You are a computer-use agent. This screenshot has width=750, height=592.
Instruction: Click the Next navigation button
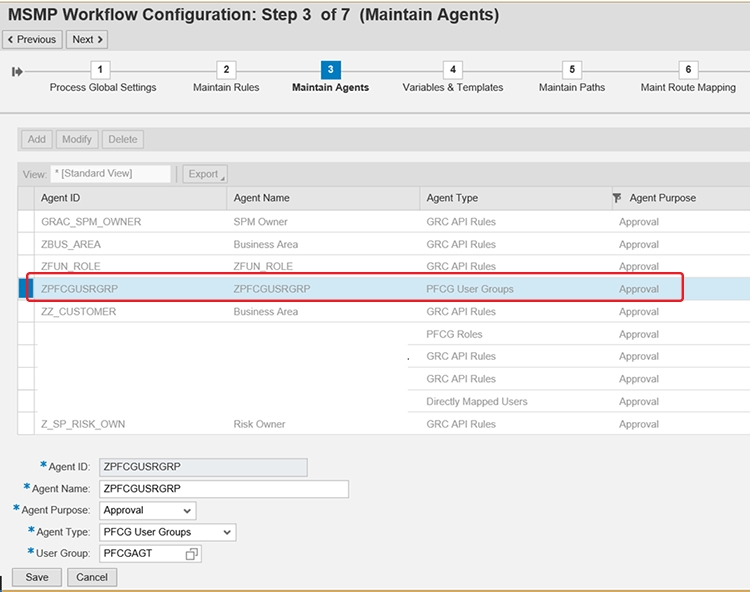(88, 40)
